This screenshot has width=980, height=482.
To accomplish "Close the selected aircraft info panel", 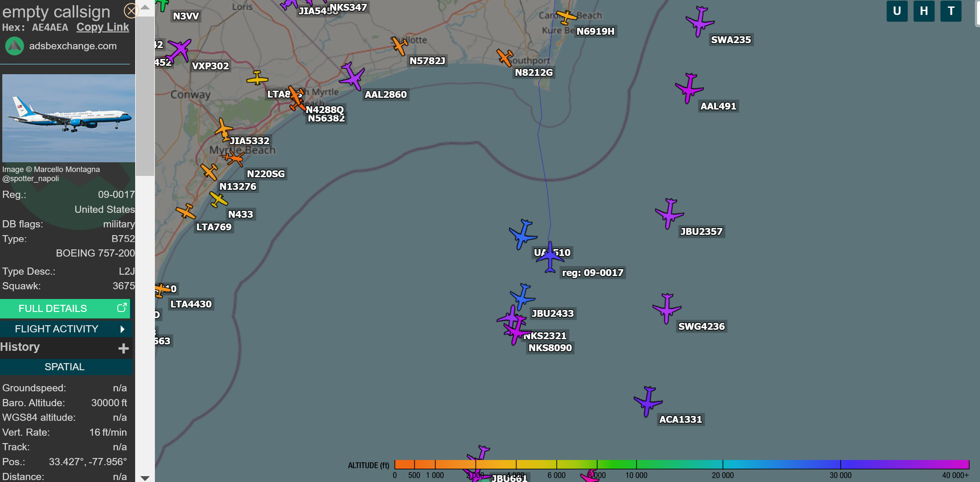I will [x=131, y=11].
